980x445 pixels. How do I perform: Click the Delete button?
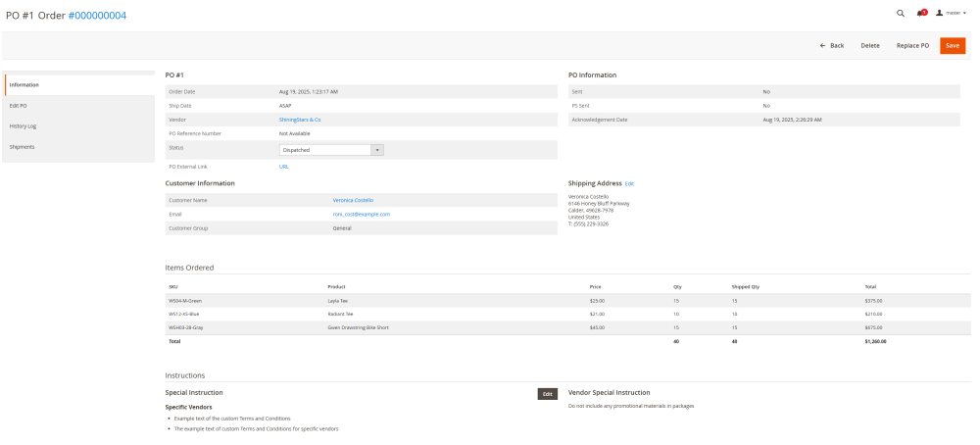point(870,46)
